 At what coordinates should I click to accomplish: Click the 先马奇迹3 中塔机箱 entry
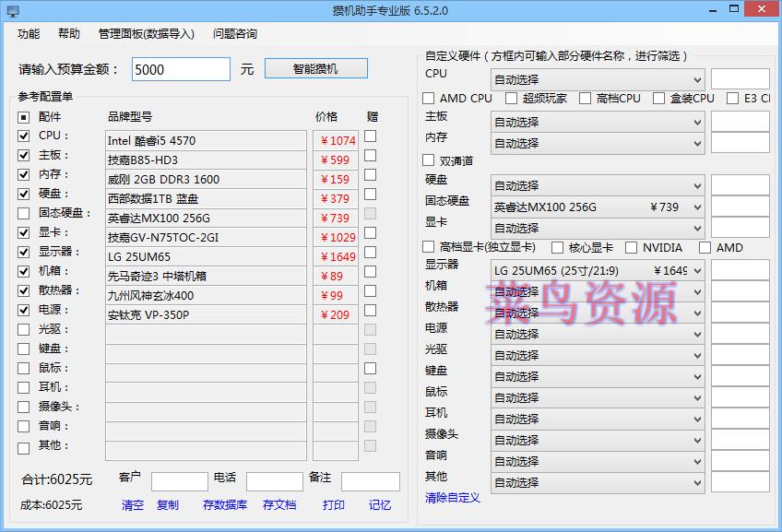[206, 277]
